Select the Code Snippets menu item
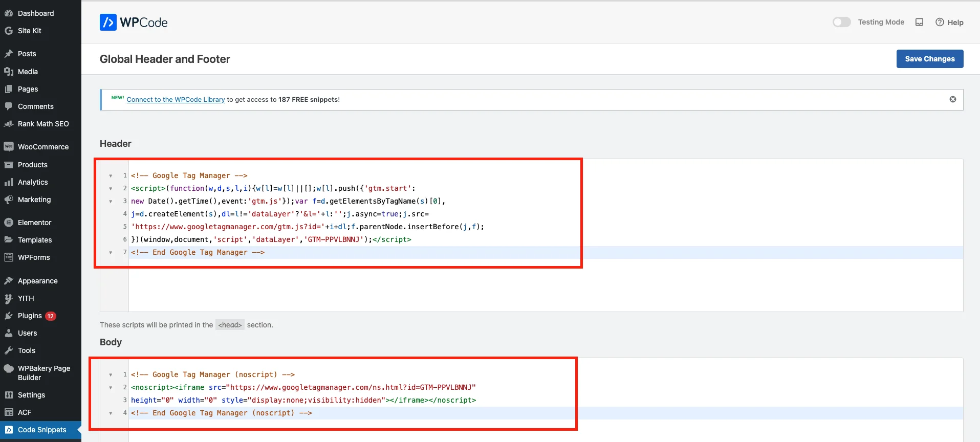The width and height of the screenshot is (980, 442). pyautogui.click(x=40, y=430)
